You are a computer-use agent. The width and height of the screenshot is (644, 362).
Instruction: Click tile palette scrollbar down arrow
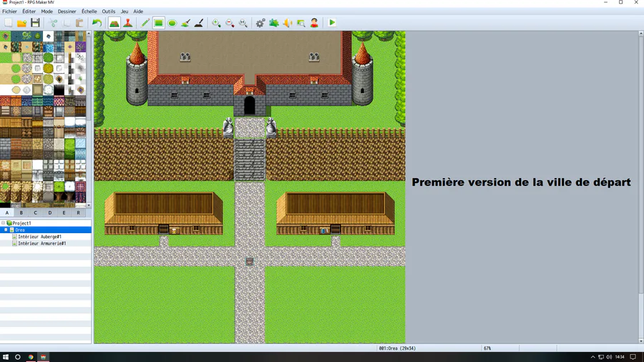(x=89, y=205)
